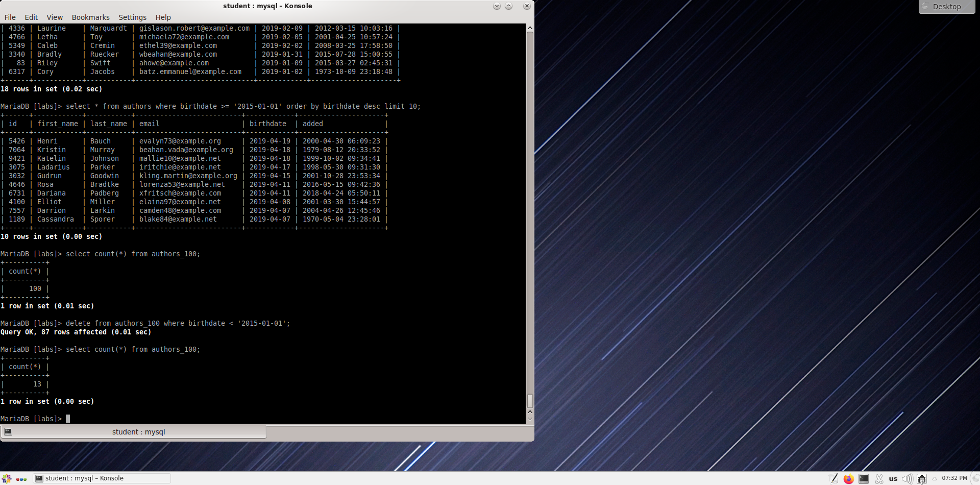Click the panel settings cashew icon
Screen dimensions: 980x485
coord(975,478)
